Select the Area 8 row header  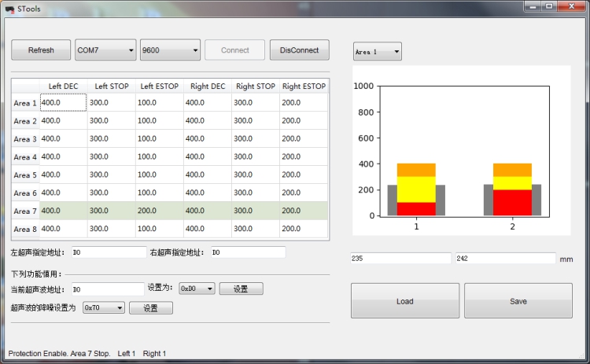coord(25,229)
